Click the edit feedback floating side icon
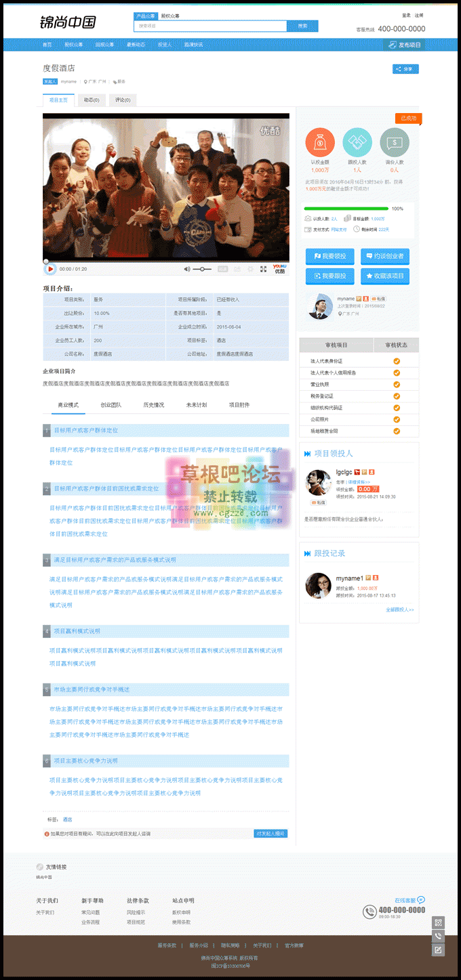 pos(439,950)
